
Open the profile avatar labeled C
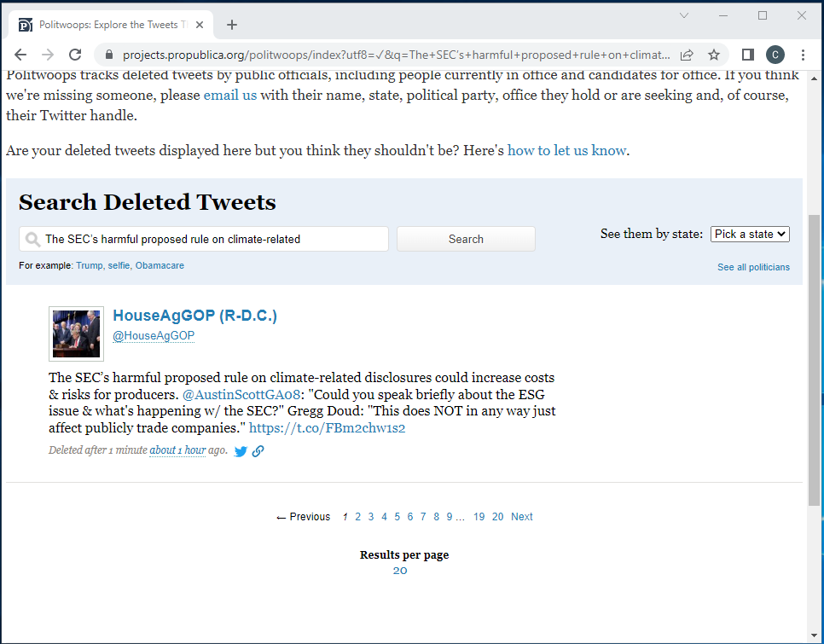(x=775, y=55)
